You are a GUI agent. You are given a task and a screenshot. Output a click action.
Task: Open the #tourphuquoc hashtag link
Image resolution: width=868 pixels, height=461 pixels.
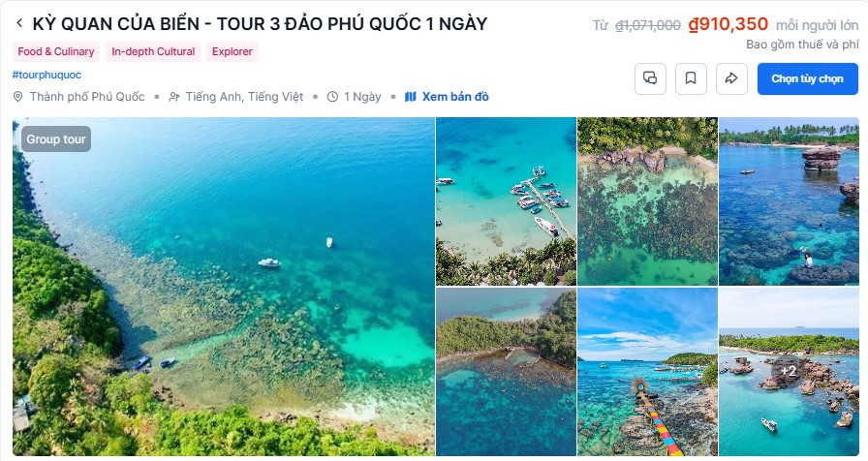(46, 75)
